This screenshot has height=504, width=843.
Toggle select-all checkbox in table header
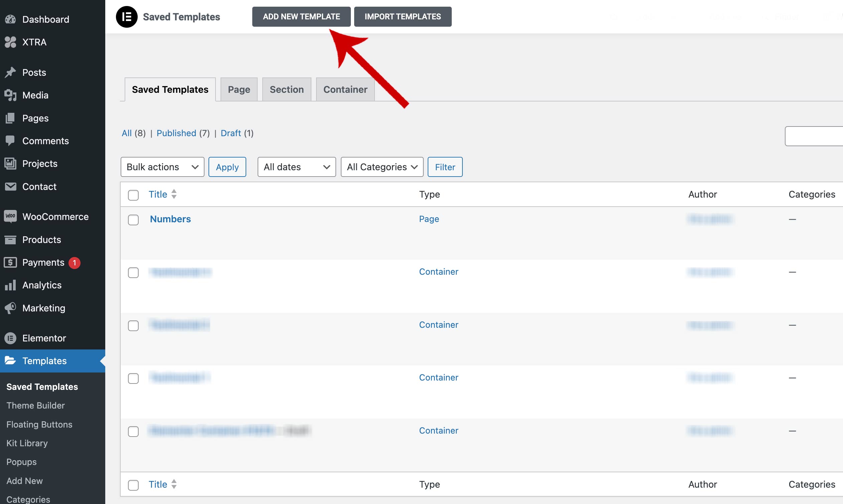(133, 195)
